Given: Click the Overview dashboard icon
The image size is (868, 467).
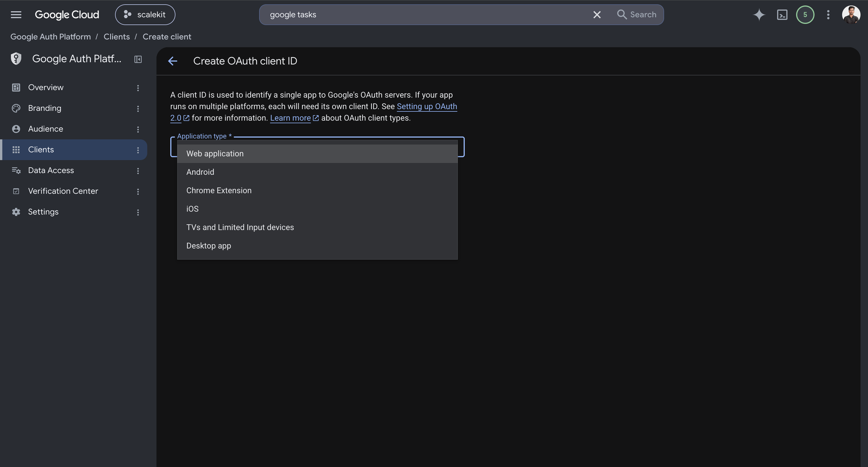Looking at the screenshot, I should pyautogui.click(x=16, y=87).
